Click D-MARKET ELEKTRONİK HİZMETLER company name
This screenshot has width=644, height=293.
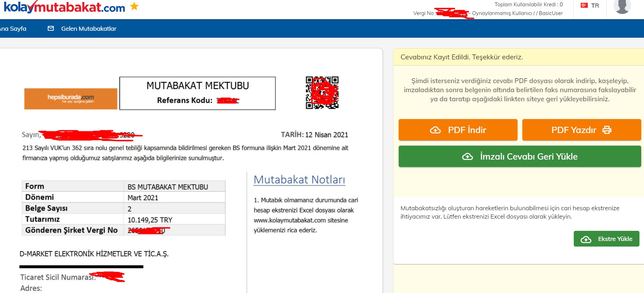click(94, 254)
